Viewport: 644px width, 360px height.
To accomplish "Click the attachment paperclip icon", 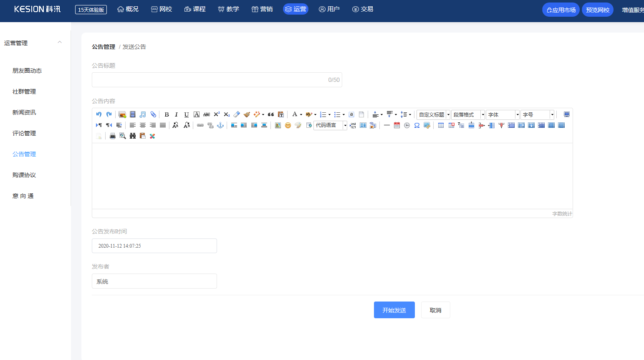I will click(x=153, y=114).
